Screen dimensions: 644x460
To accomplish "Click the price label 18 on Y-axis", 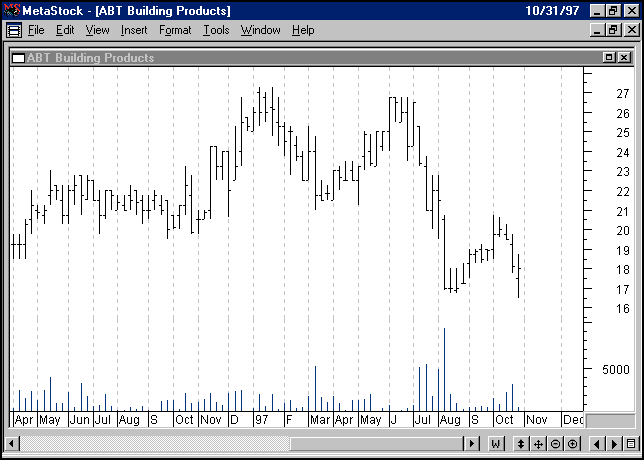I will (623, 270).
